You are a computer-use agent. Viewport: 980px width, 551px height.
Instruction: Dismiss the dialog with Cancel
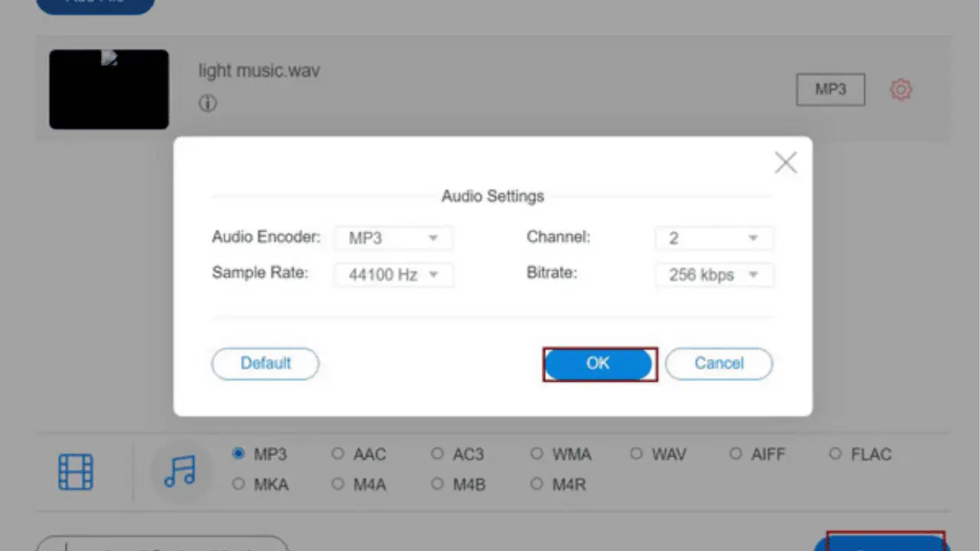tap(719, 364)
